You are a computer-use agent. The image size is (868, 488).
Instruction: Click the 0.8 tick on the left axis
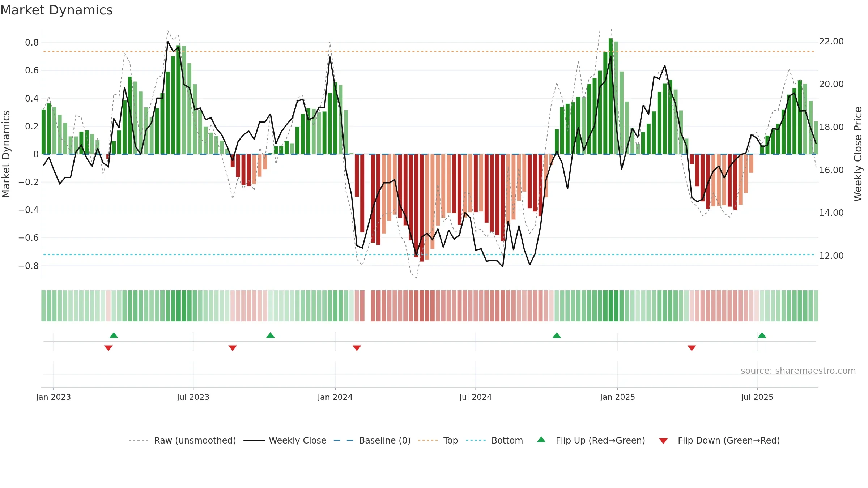click(32, 43)
